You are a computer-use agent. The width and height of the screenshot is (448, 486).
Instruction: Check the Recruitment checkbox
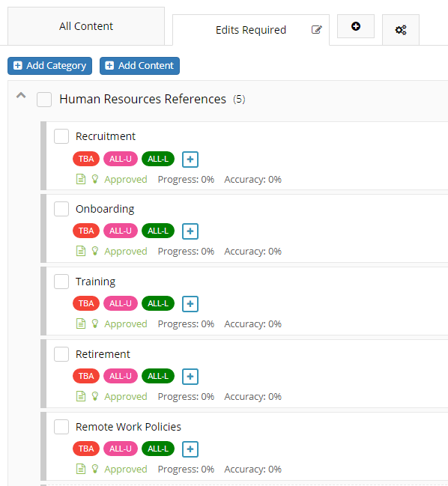[61, 136]
